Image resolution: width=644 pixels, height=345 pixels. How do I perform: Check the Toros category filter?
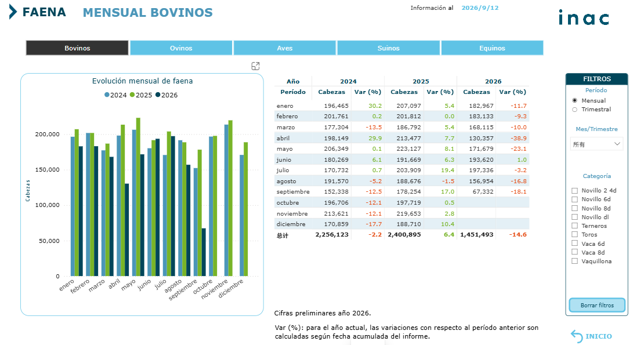coord(574,234)
